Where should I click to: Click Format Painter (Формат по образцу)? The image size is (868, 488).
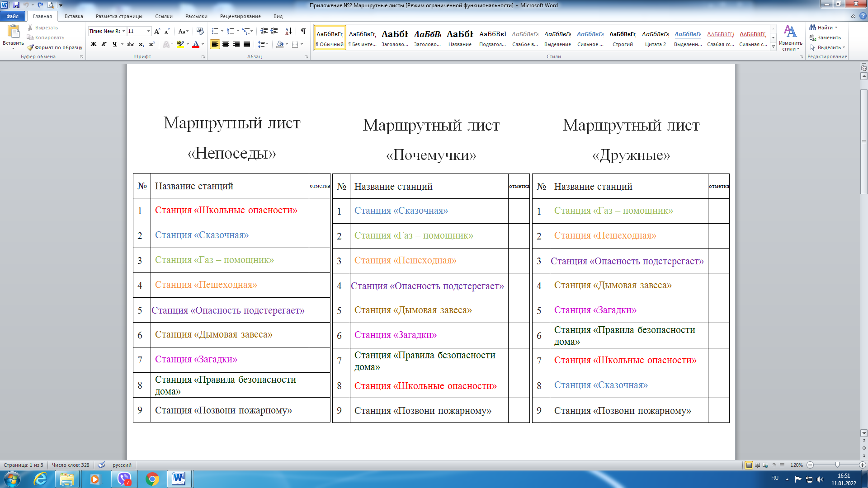tap(55, 47)
